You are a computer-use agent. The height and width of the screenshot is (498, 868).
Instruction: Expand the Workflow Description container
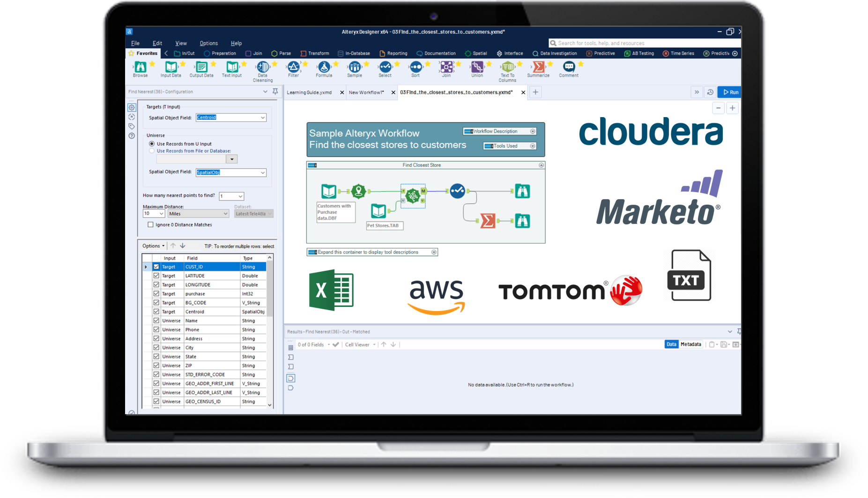point(533,131)
